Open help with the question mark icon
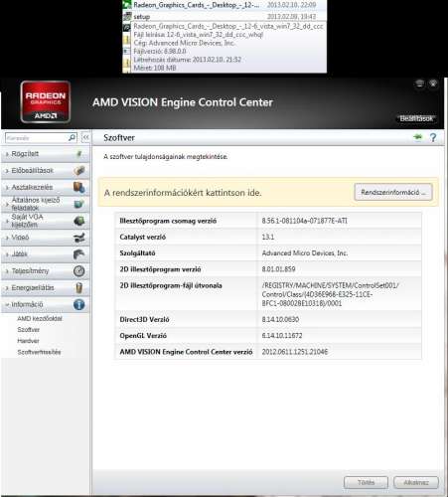 (433, 137)
